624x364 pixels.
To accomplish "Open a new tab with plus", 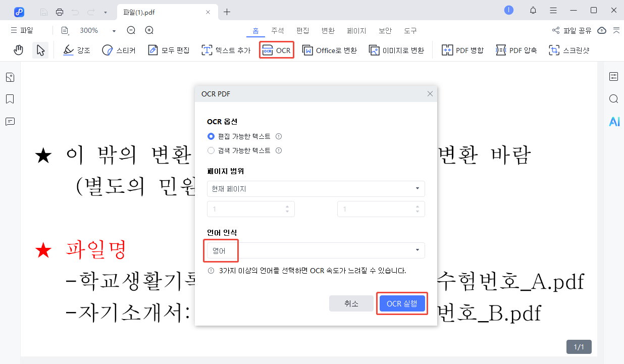I will click(x=227, y=12).
